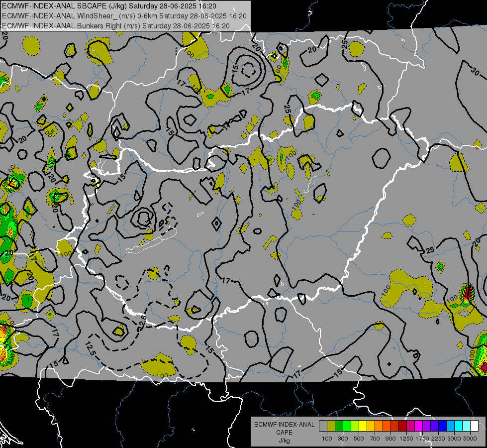Image resolution: width=487 pixels, height=448 pixels.
Task: Click the SBCAPE (J/kg) header line
Action: (109, 6)
